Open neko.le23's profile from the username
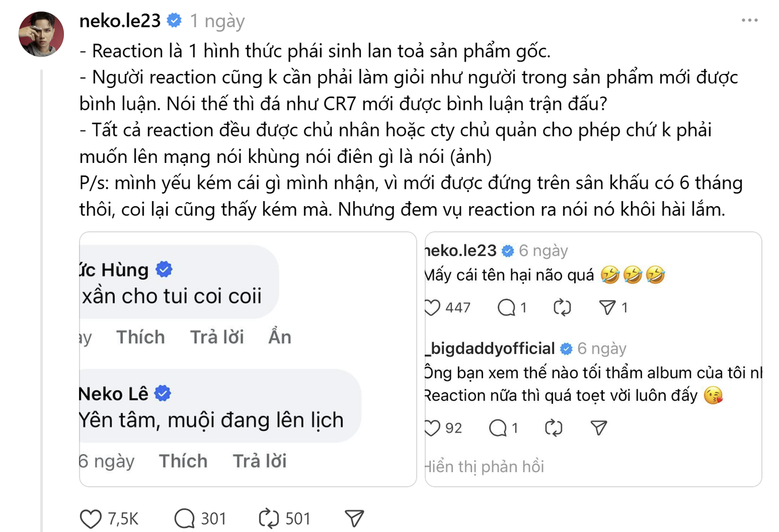The height and width of the screenshot is (532, 779). click(x=120, y=19)
